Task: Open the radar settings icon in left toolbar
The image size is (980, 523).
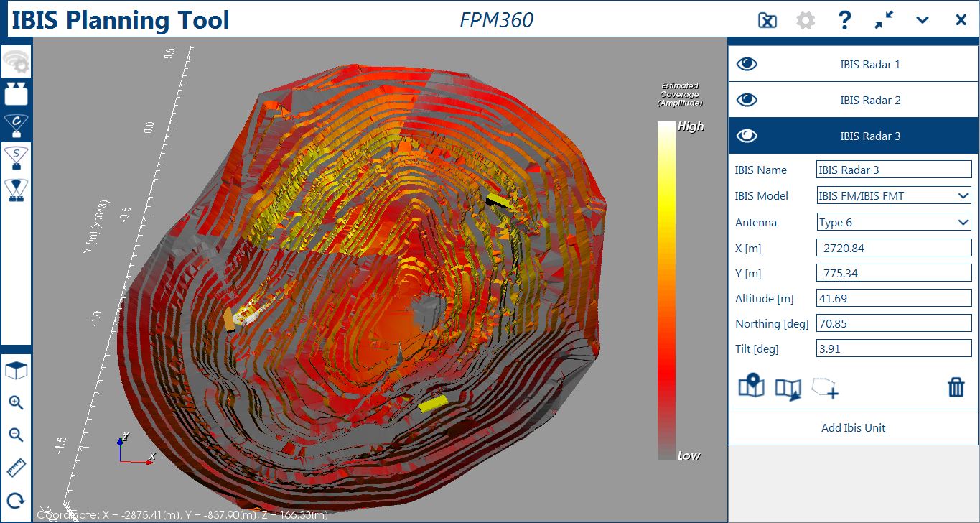Action: [16, 63]
